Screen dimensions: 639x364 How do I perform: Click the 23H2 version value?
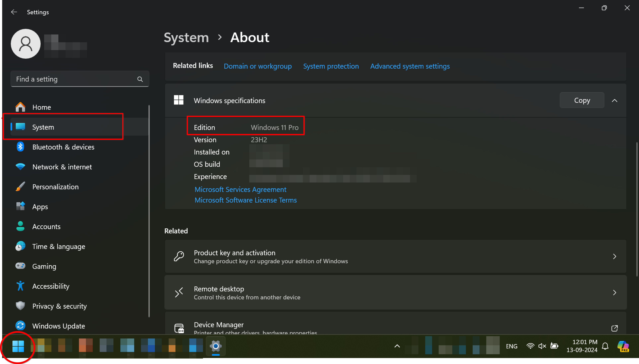259,140
